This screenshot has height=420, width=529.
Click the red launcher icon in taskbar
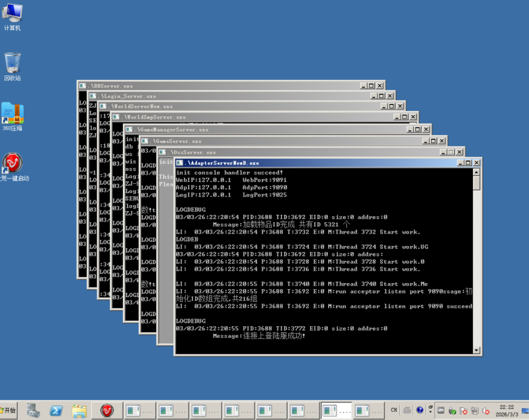click(x=106, y=410)
